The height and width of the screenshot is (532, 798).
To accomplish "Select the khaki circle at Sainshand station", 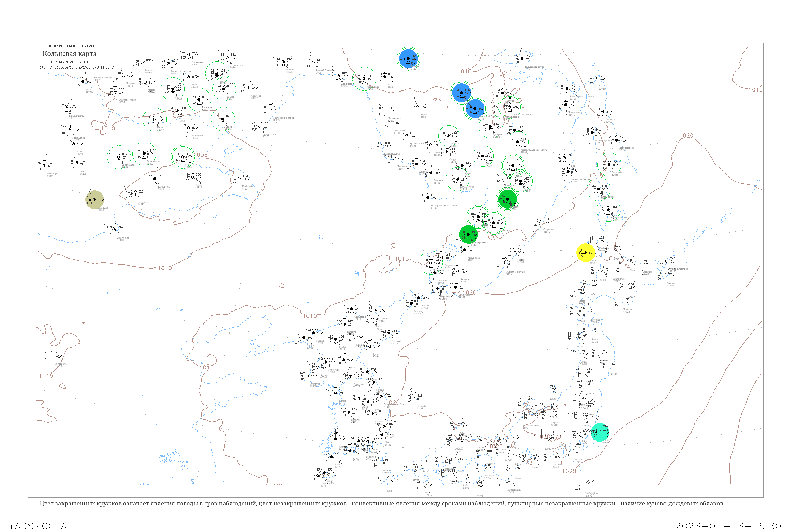I will pos(95,199).
